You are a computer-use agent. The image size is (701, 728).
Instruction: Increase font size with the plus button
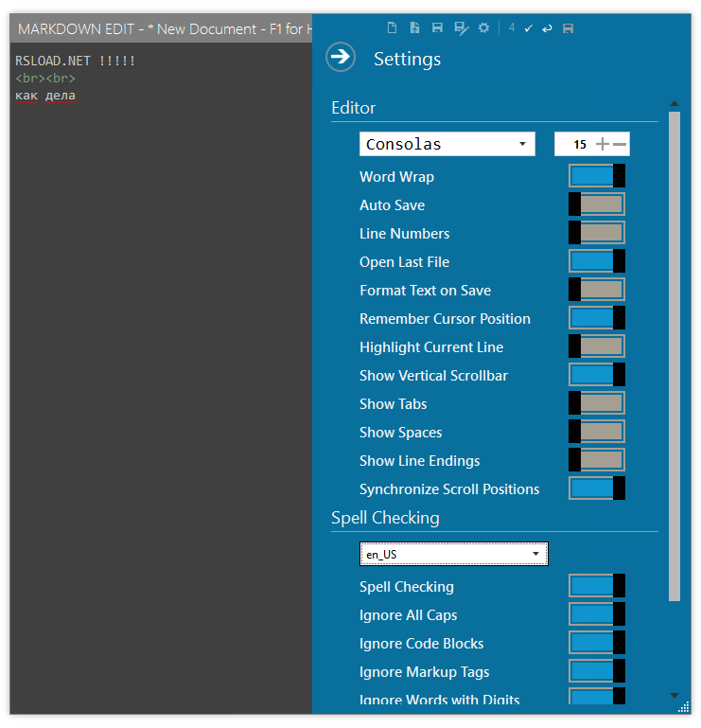(603, 144)
